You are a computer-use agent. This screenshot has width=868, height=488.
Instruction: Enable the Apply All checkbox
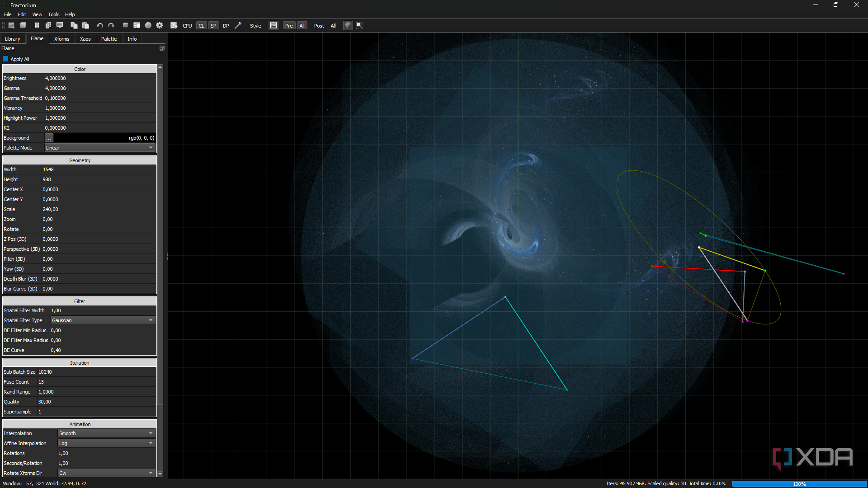pyautogui.click(x=5, y=59)
